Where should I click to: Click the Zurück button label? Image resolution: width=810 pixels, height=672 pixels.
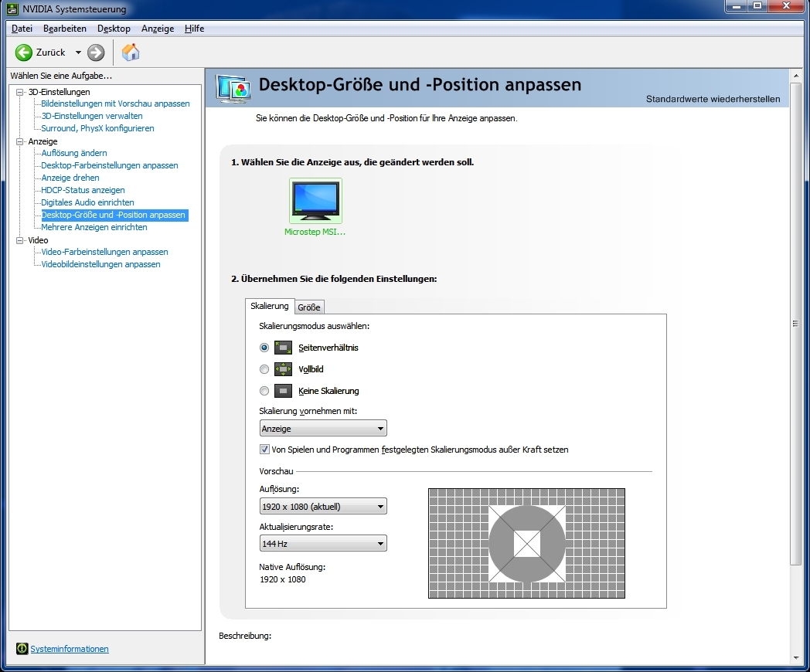pos(51,52)
